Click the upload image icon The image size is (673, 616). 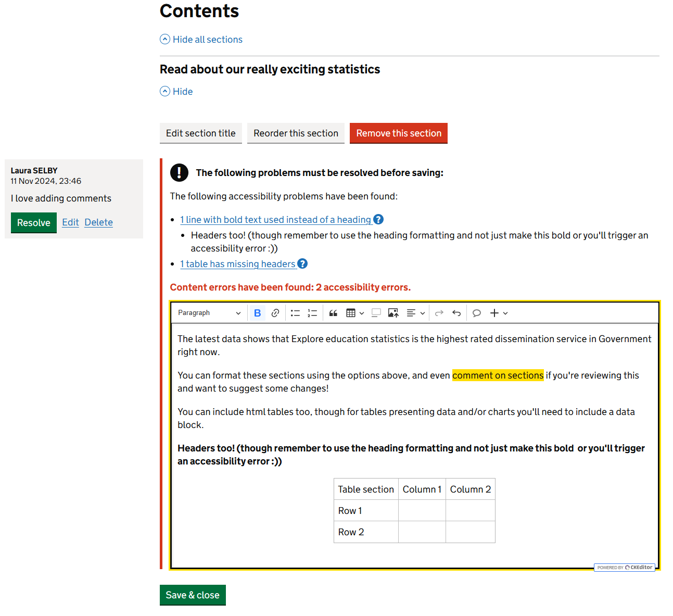point(393,313)
